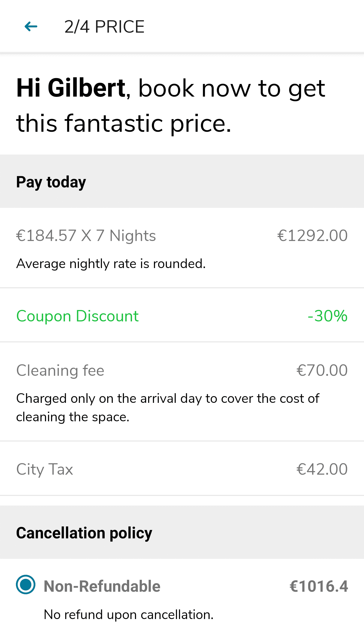Tap the back arrow icon
364x638 pixels.
tap(31, 27)
